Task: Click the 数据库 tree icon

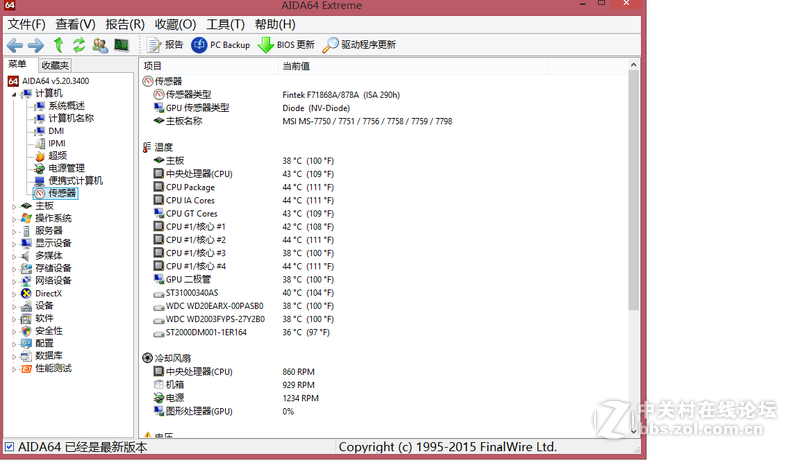Action: [27, 356]
